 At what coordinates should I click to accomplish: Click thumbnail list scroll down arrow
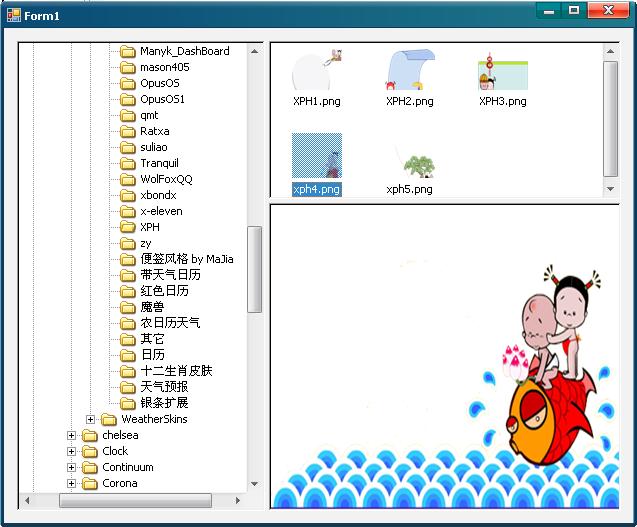(x=611, y=189)
